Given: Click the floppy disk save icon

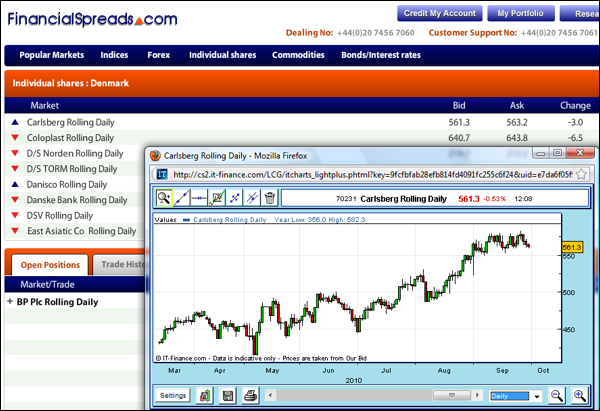Looking at the screenshot, I should (228, 396).
